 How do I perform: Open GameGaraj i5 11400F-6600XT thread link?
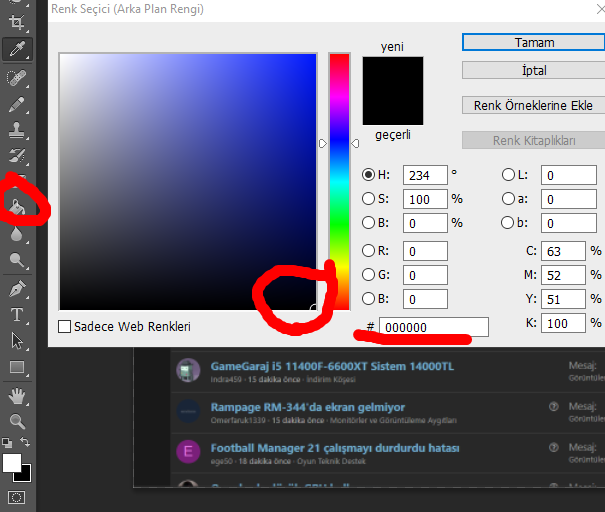[332, 366]
